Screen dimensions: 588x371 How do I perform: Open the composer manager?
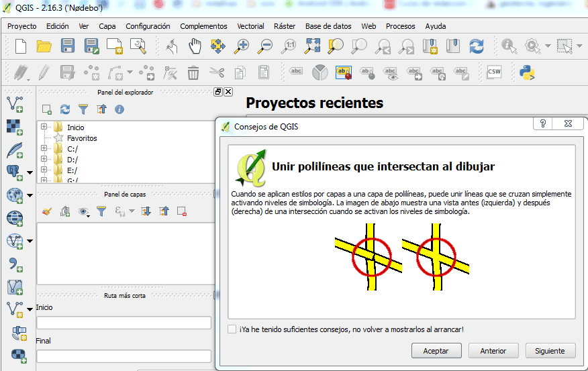[138, 46]
